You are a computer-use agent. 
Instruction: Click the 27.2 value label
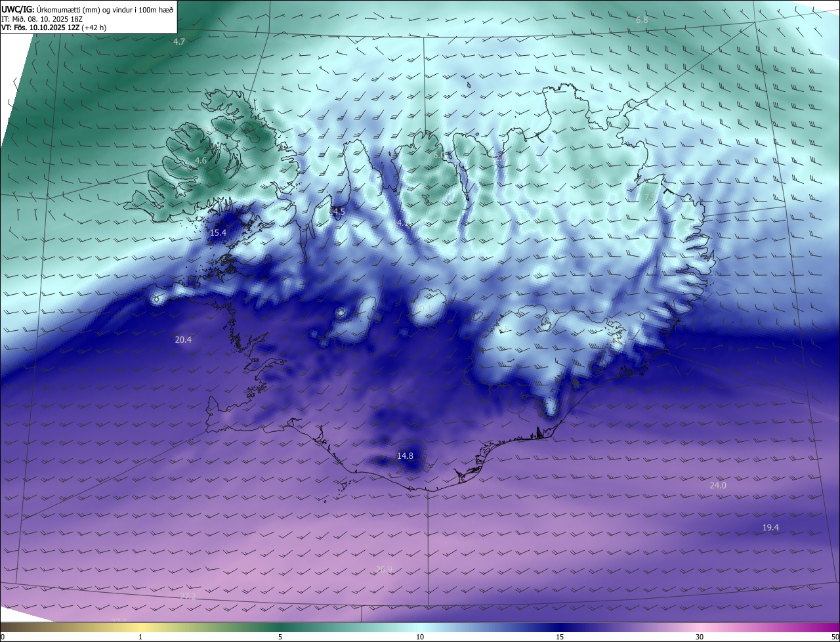pos(188,596)
